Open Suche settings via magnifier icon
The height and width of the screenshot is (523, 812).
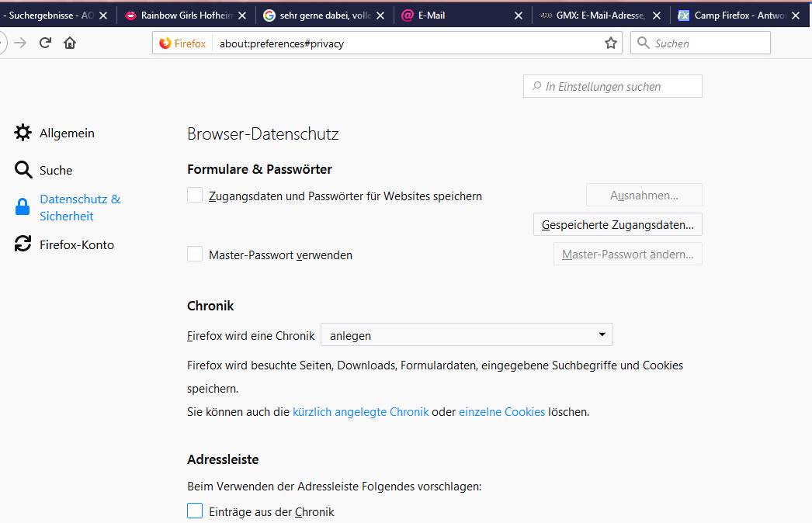[23, 170]
